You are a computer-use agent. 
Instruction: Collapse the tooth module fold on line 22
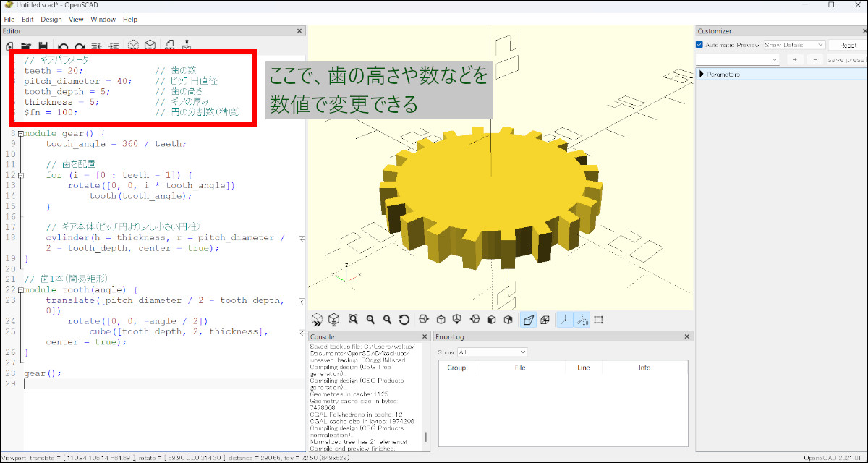[21, 290]
